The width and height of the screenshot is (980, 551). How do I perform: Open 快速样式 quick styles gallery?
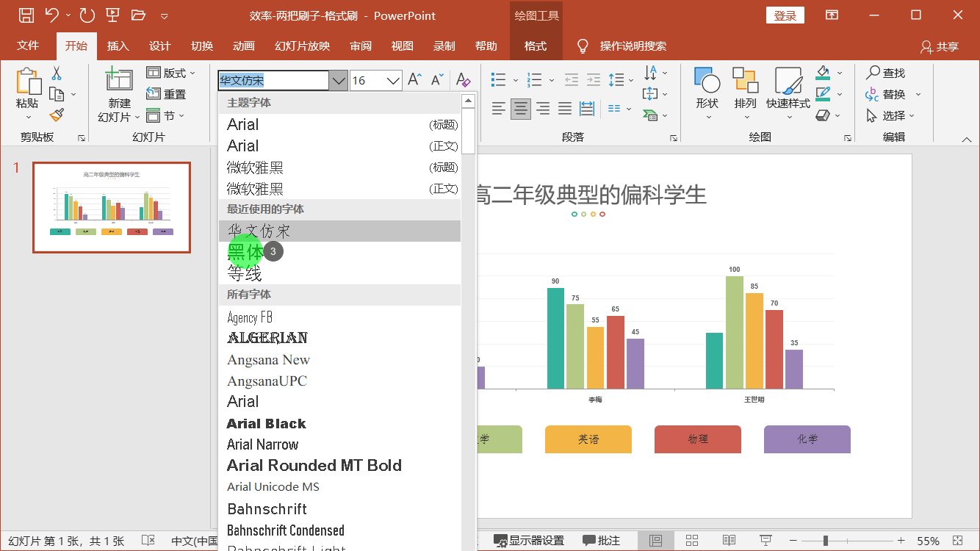(788, 95)
